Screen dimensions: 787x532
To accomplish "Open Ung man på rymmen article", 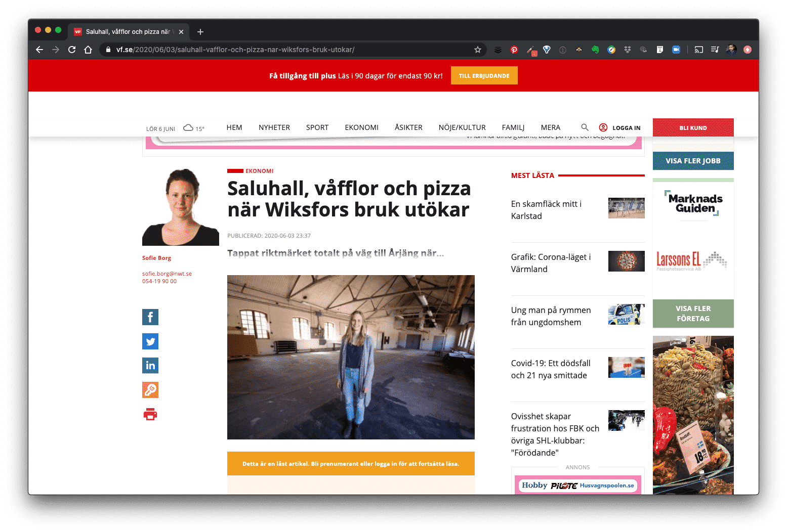I will click(551, 316).
